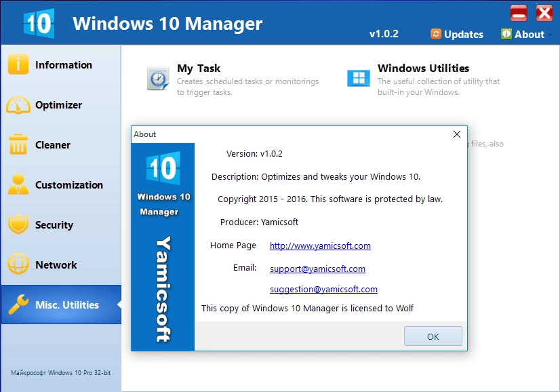This screenshot has height=392, width=560.
Task: Click the green About info icon
Action: click(506, 34)
